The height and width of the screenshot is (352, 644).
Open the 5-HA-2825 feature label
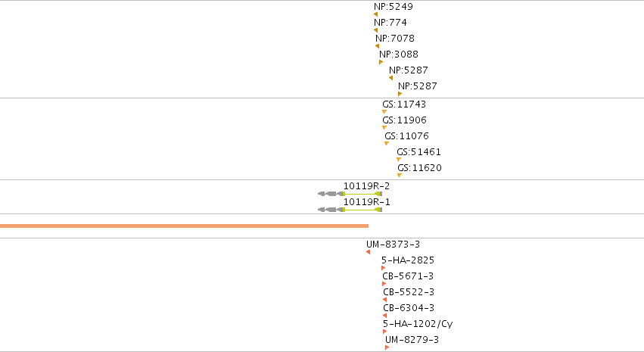[408, 260]
